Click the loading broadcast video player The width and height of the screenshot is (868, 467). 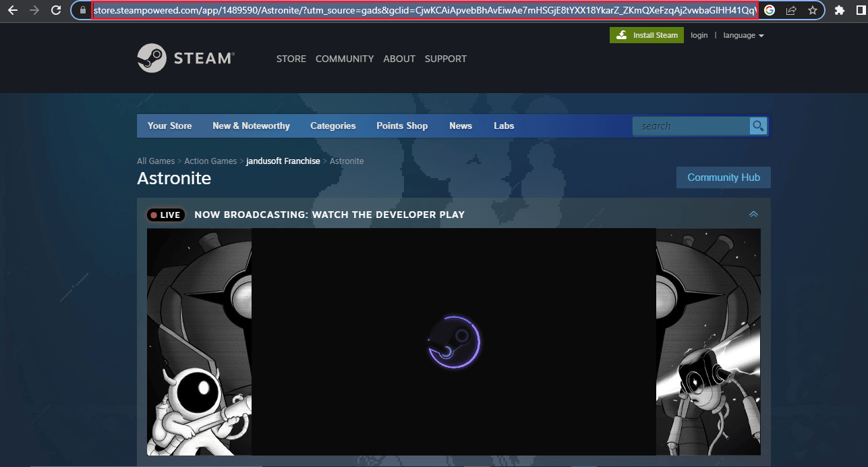click(454, 342)
